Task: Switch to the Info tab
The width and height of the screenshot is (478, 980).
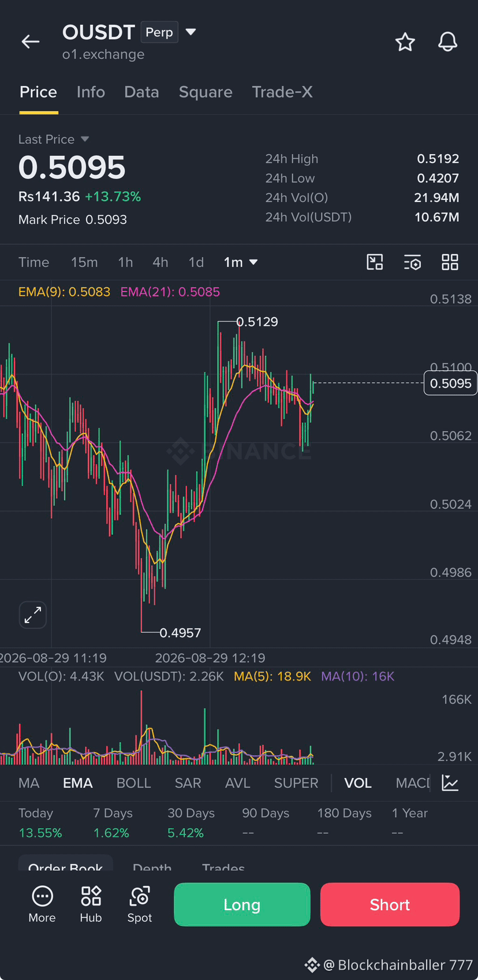Action: (91, 92)
